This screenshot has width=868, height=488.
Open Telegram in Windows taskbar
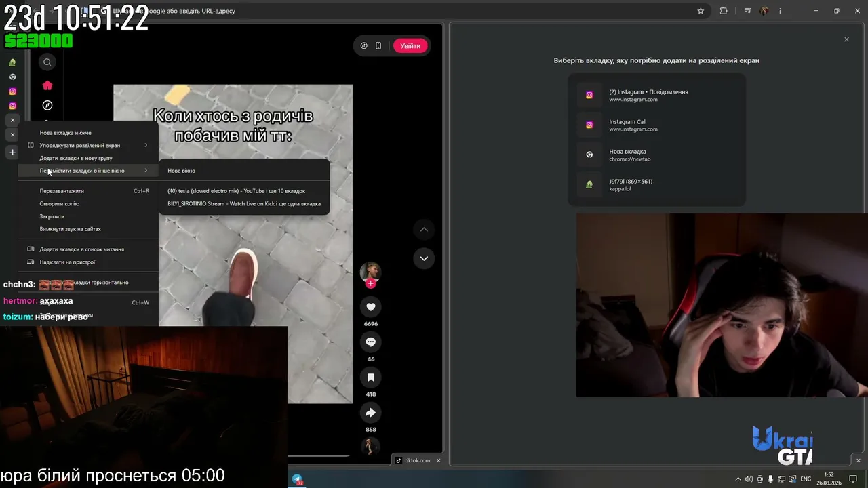(297, 479)
